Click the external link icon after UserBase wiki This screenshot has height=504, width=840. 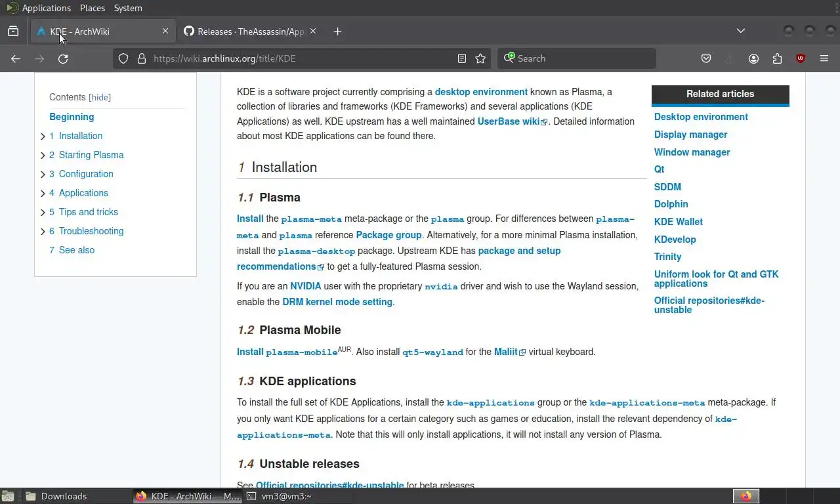click(x=544, y=122)
